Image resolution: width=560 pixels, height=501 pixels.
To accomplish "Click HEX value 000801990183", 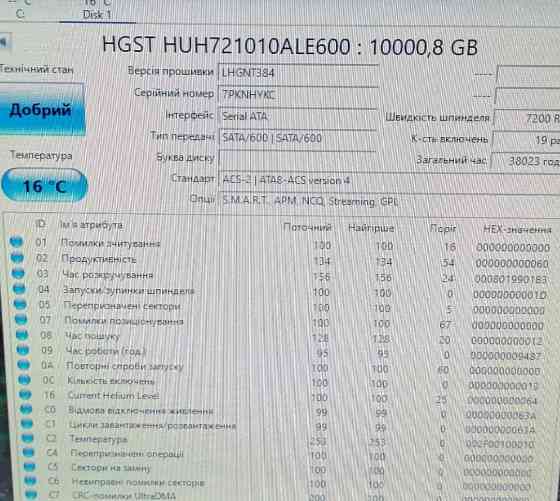I will (511, 279).
